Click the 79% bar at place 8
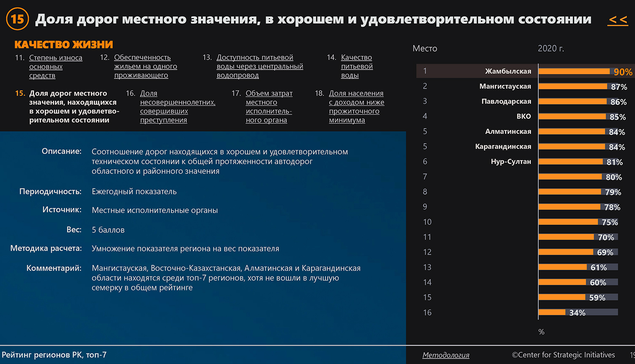Screen dimensions: 635x364 tap(570, 192)
